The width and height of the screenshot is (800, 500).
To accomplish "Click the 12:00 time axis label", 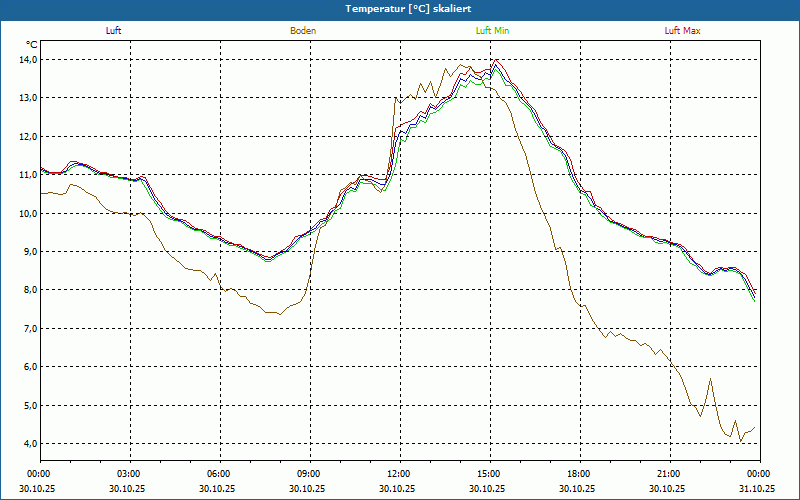I will [400, 474].
